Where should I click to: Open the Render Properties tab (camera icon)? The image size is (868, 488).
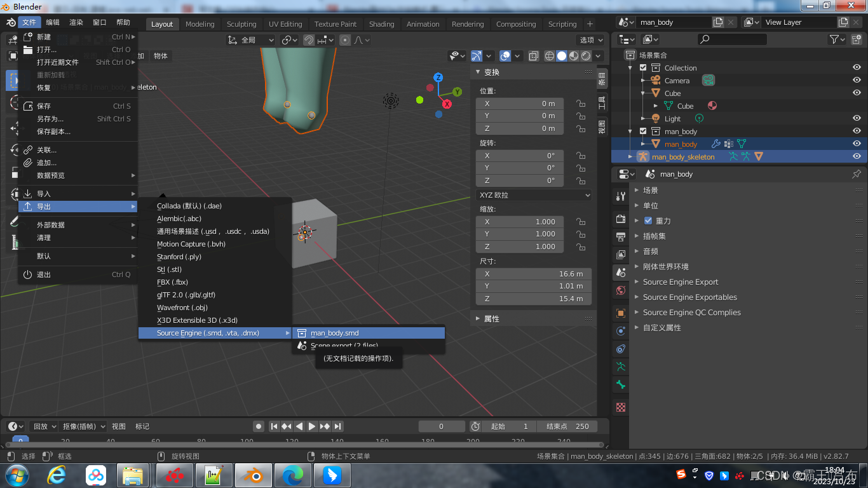point(620,219)
